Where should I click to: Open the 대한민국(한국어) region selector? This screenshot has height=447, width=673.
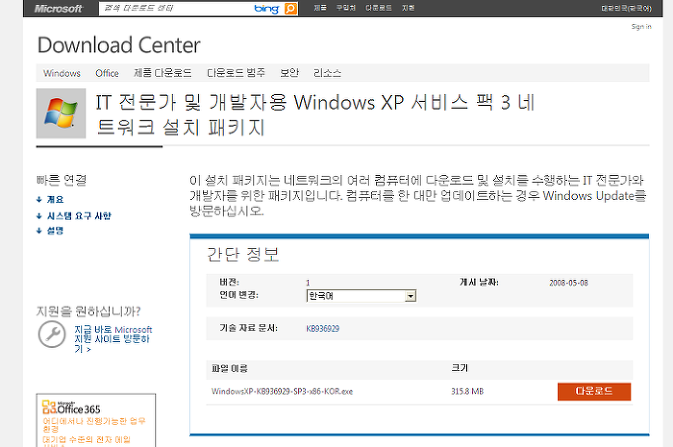coord(626,9)
